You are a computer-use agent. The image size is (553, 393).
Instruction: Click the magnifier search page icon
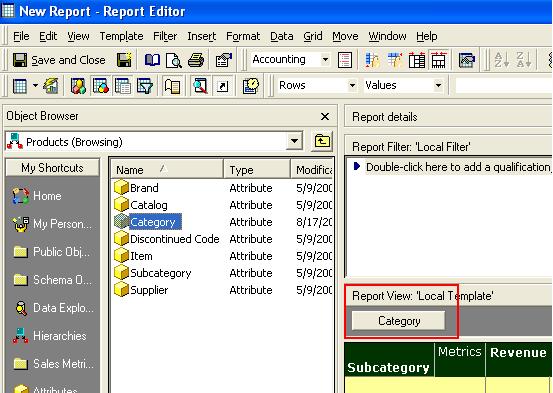click(200, 86)
